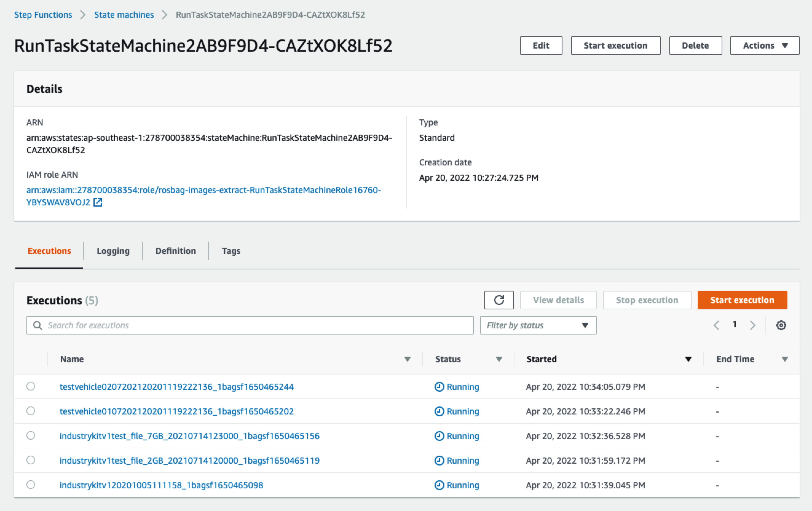Click Running clock icon for 7GB execution

point(439,436)
